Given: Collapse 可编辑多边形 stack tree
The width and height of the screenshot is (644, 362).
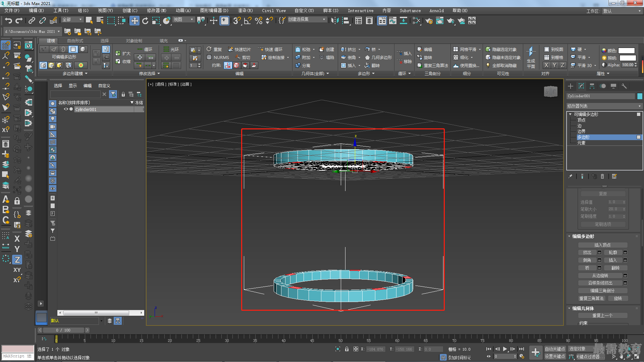Looking at the screenshot, I should point(570,114).
